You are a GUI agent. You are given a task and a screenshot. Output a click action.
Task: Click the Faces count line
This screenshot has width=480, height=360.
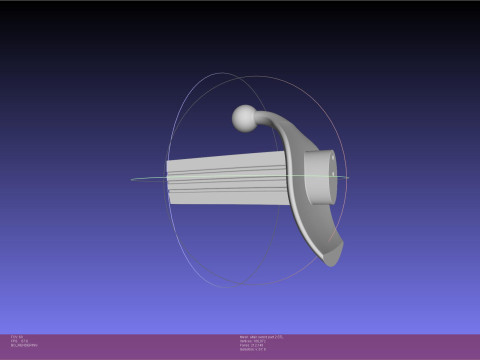[x=251, y=345]
